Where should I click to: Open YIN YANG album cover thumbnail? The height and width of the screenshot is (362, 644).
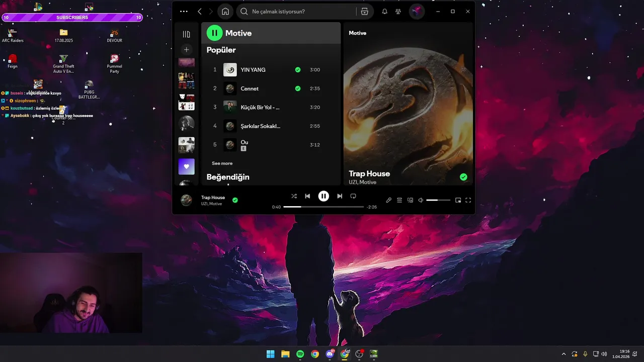[230, 70]
